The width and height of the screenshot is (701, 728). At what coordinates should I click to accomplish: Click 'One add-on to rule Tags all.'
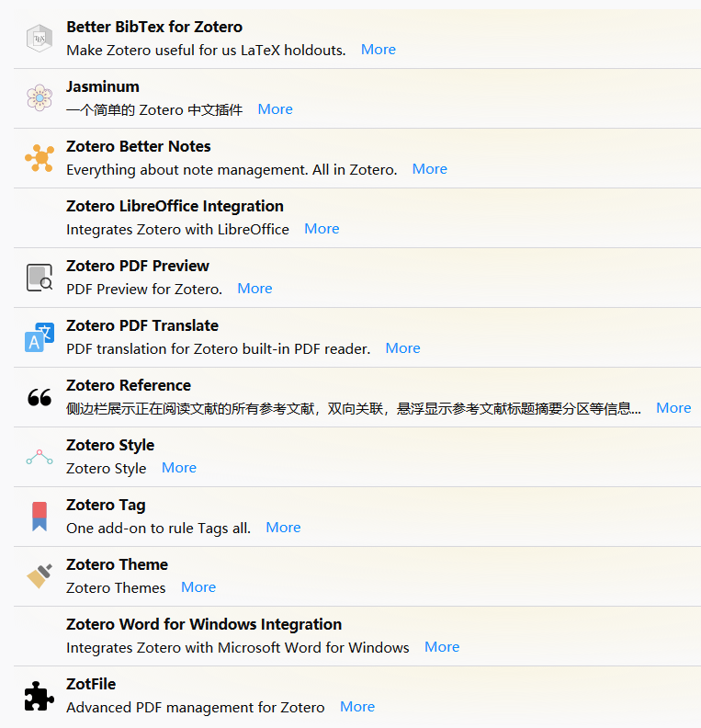[158, 529]
